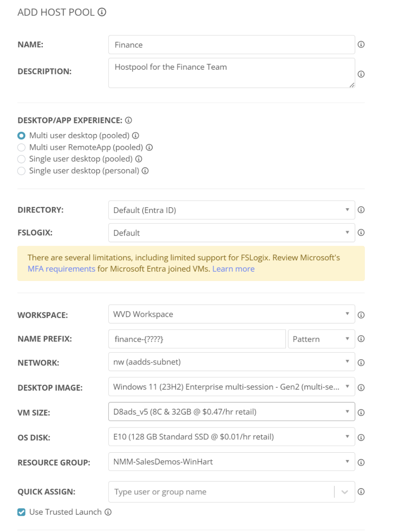Click info icon beside Quick Assign field
The image size is (393, 532).
pyautogui.click(x=361, y=492)
